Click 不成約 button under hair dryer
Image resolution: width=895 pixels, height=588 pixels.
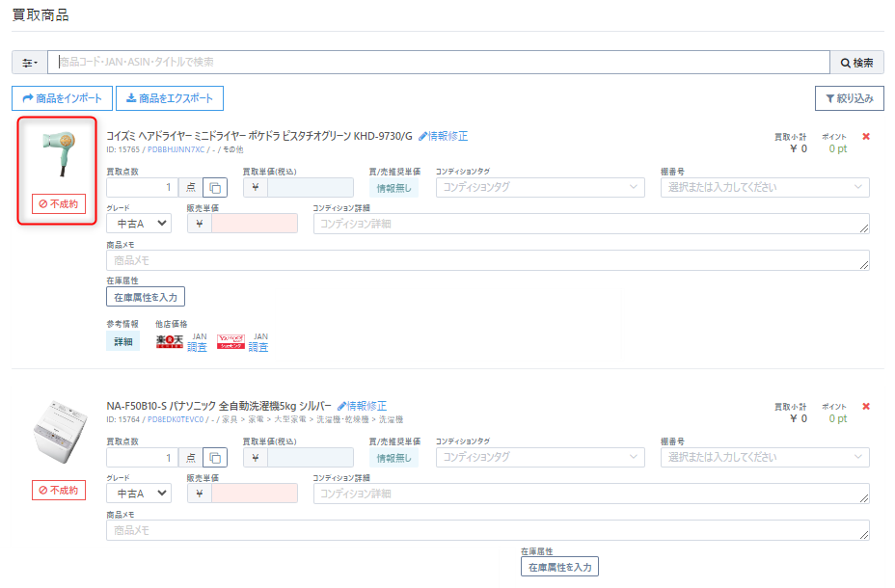59,204
